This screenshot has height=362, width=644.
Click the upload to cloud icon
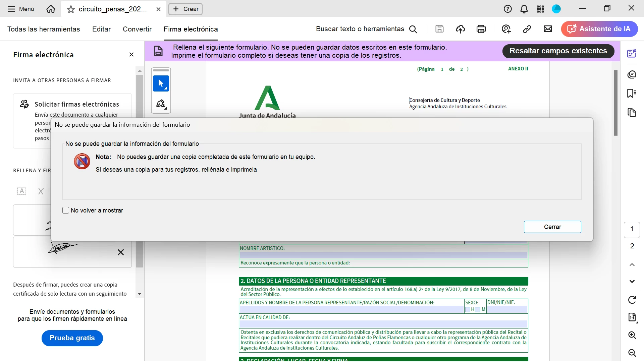coord(460,29)
